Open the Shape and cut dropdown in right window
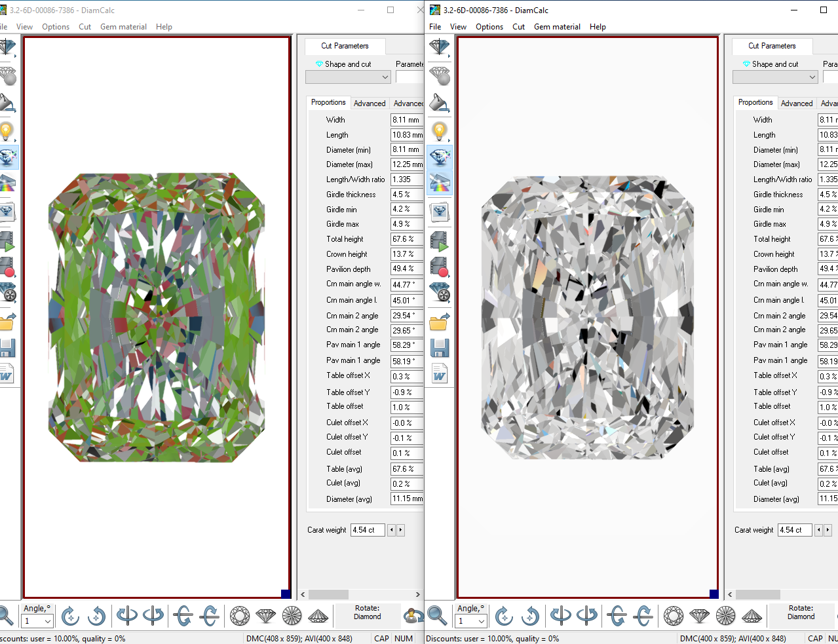Screen dimensions: 838x644 775,77
